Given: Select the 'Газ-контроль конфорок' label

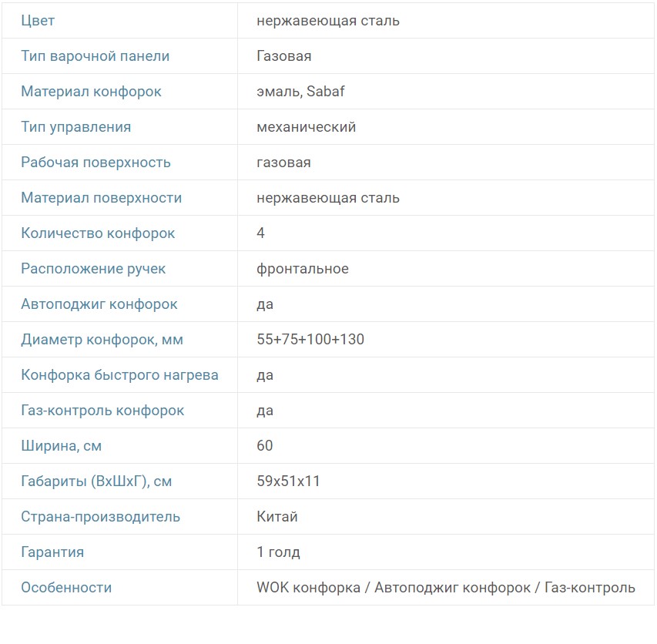Looking at the screenshot, I should point(102,411).
